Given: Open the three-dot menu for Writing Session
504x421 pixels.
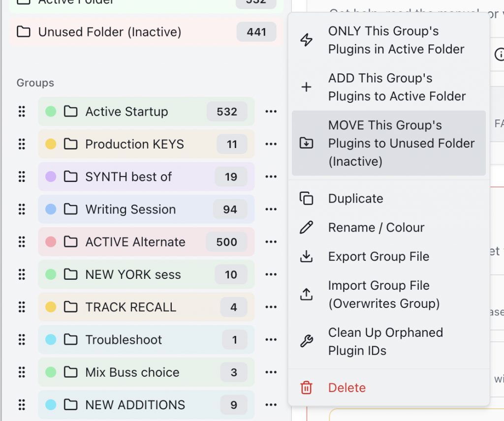Looking at the screenshot, I should pos(271,210).
